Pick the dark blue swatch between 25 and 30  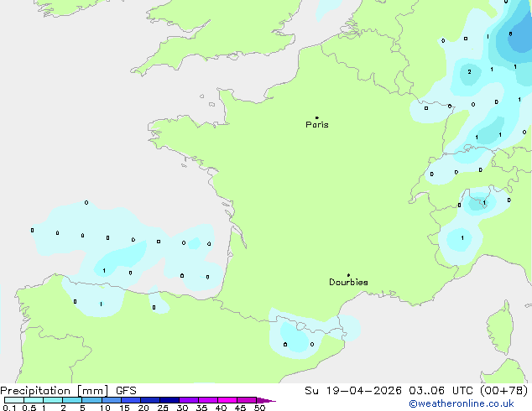pos(169,400)
